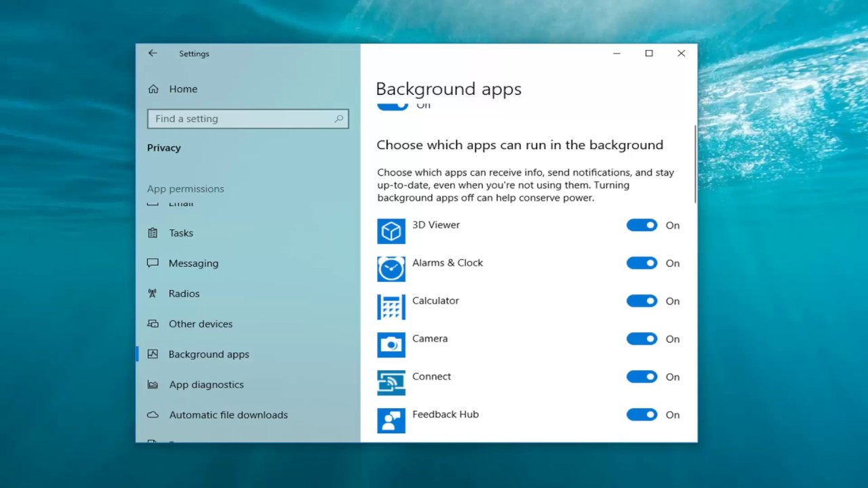The width and height of the screenshot is (868, 488).
Task: Disable Camera background toggle
Action: (642, 339)
